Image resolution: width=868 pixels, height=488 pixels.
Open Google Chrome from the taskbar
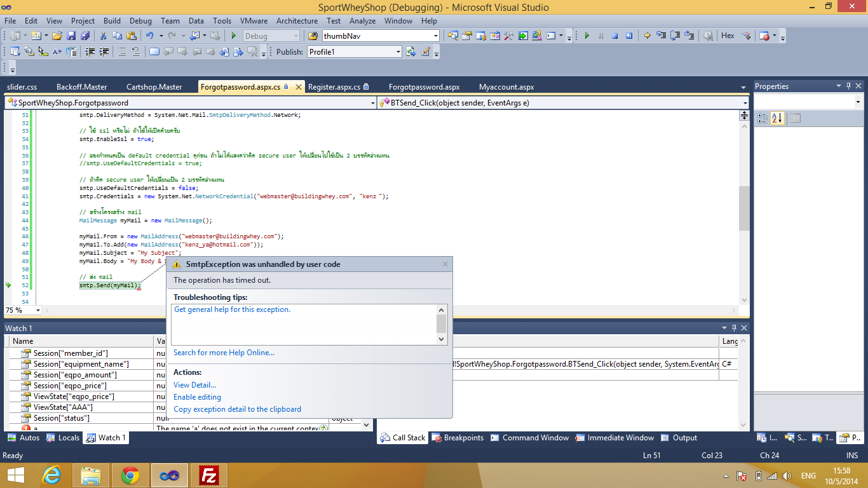(x=130, y=475)
